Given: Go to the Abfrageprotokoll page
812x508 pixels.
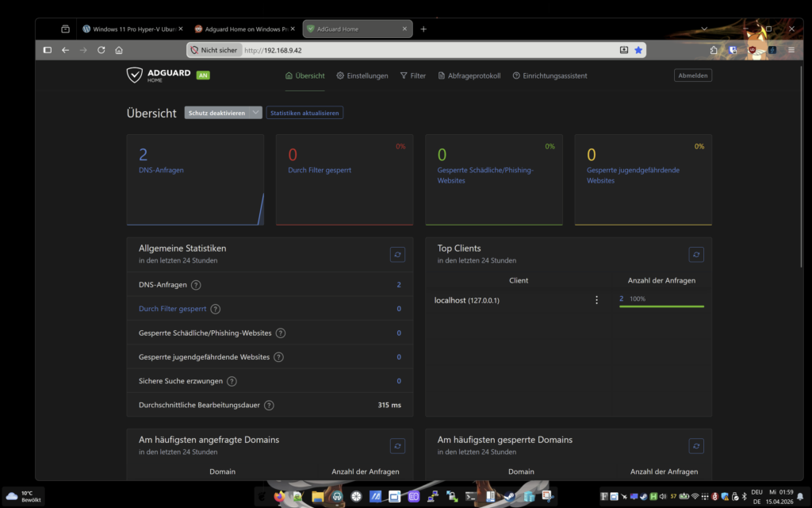Looking at the screenshot, I should pyautogui.click(x=469, y=75).
